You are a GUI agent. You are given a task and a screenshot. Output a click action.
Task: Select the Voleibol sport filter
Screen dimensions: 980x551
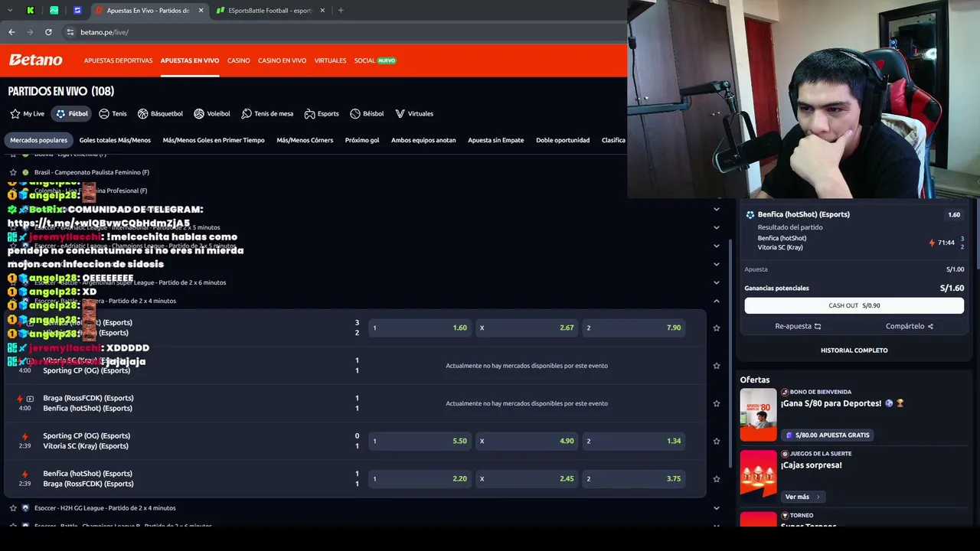(212, 114)
